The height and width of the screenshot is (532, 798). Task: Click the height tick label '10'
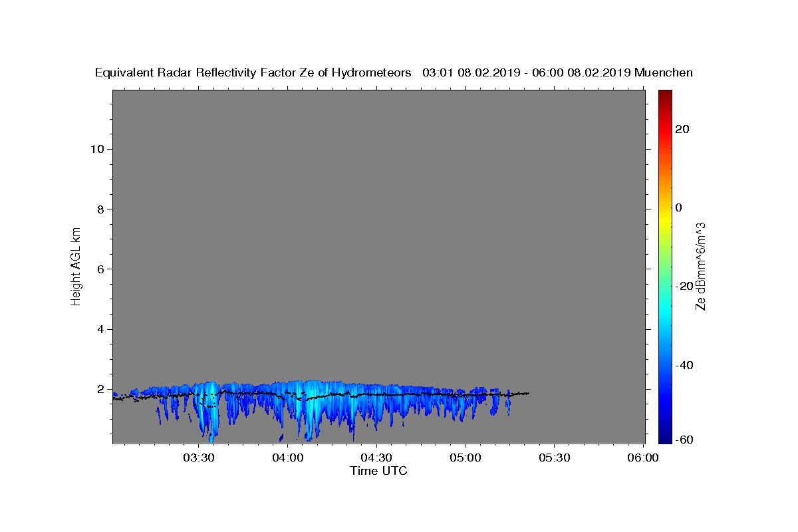(96, 149)
